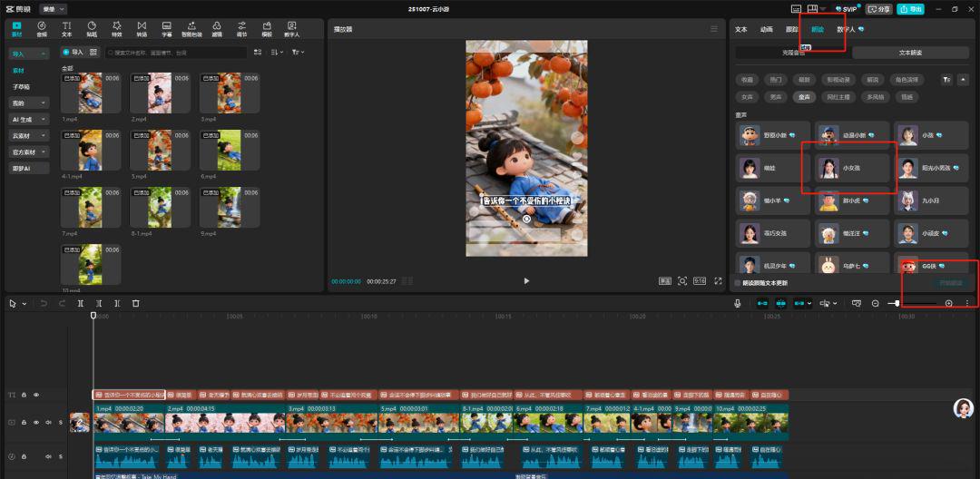
Task: Click the media search input field
Action: 176,53
